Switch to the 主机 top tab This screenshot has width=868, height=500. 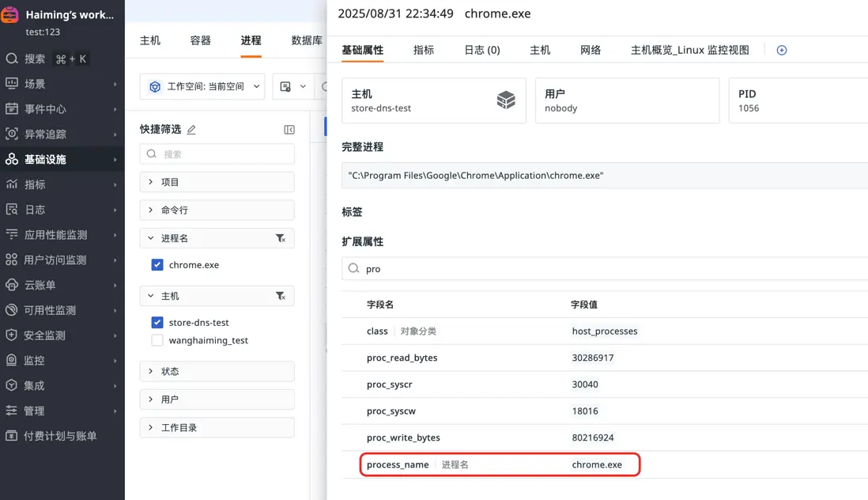click(x=150, y=40)
